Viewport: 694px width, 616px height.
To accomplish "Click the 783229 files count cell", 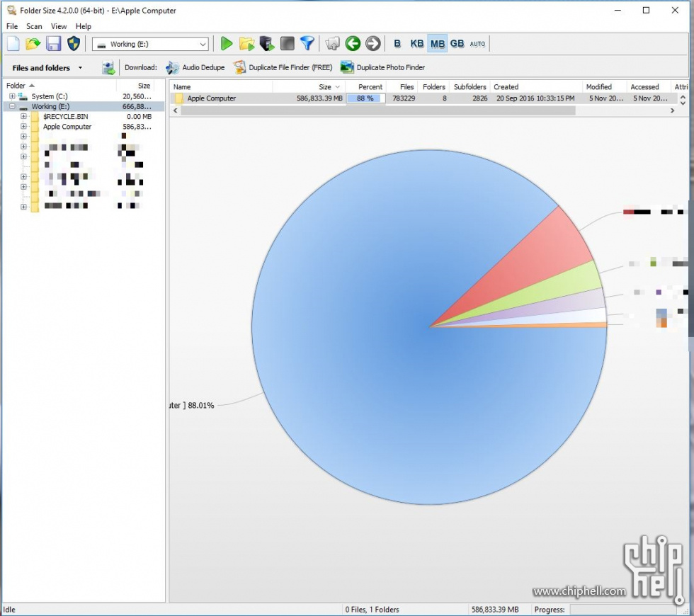I will [404, 98].
